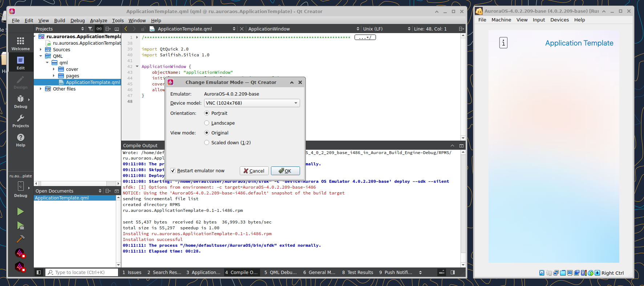Expand the pages folder node
The height and width of the screenshot is (286, 644).
(x=54, y=76)
